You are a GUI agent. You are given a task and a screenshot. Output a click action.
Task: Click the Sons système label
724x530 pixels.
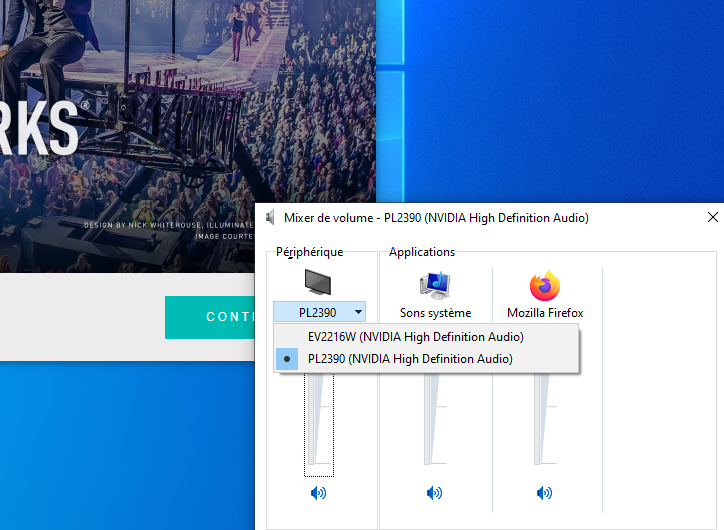click(x=435, y=313)
